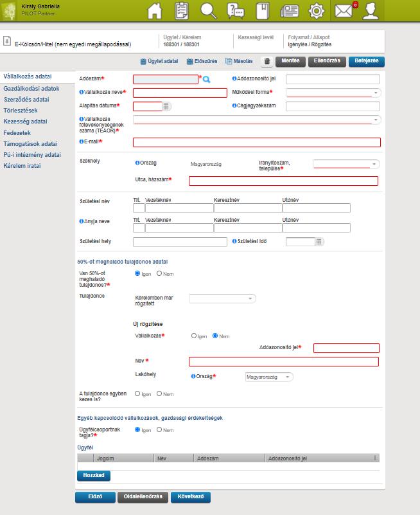This screenshot has height=515, width=420.
Task: Open the checklist clipboard icon
Action: pos(182,11)
